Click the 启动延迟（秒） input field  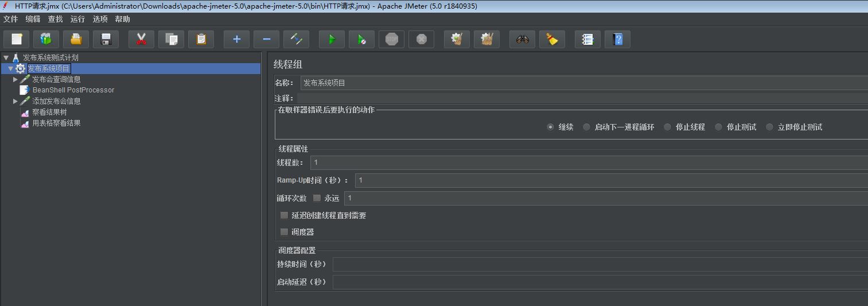(600, 282)
